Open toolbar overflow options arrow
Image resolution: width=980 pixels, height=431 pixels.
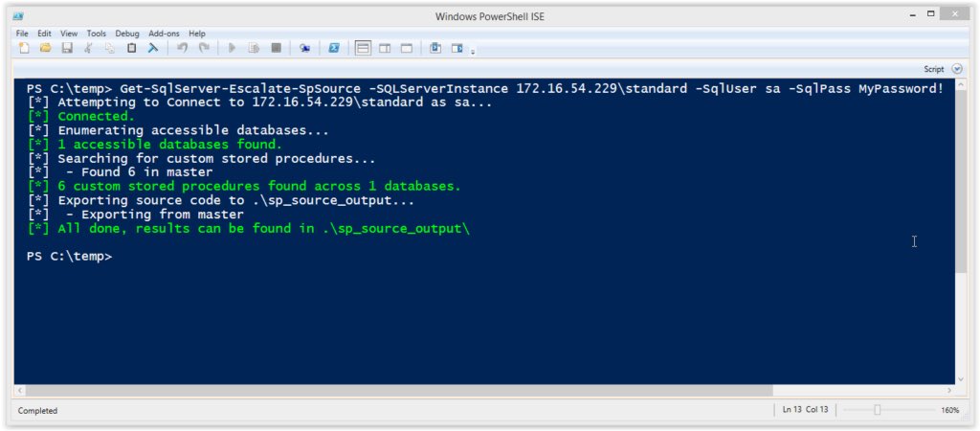coord(473,51)
